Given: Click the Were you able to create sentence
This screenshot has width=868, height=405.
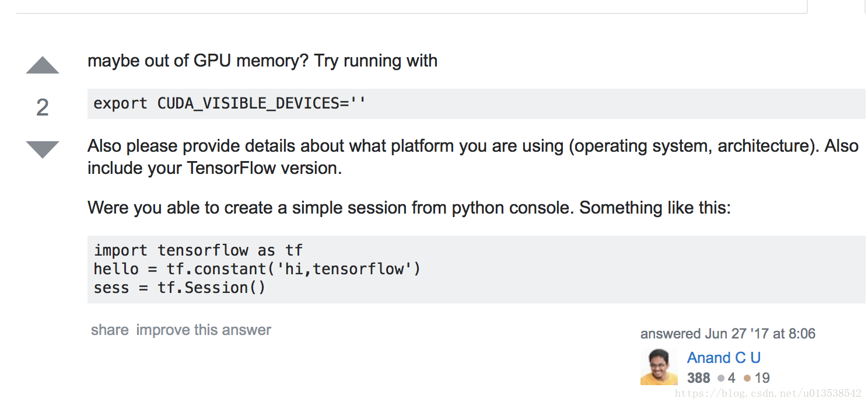Looking at the screenshot, I should tap(409, 208).
